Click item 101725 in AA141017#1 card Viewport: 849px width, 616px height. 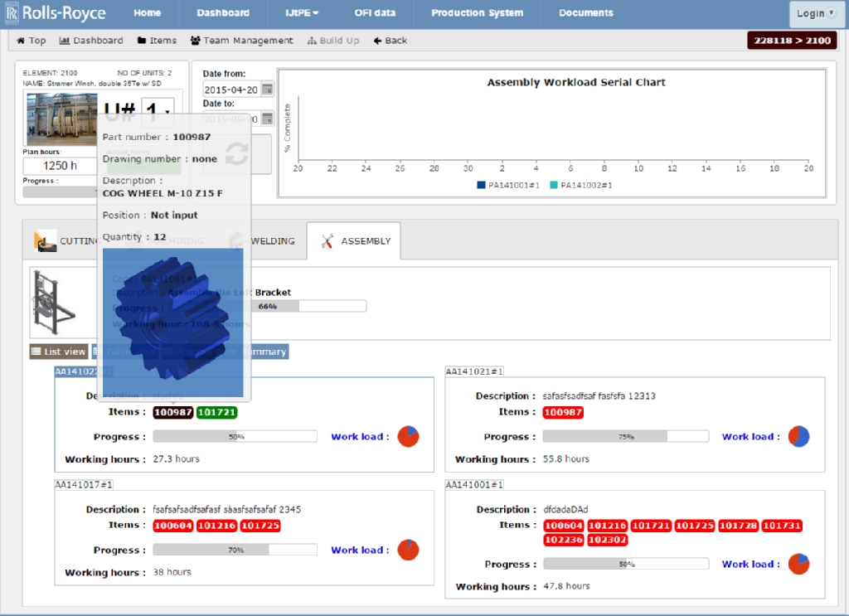pos(260,526)
